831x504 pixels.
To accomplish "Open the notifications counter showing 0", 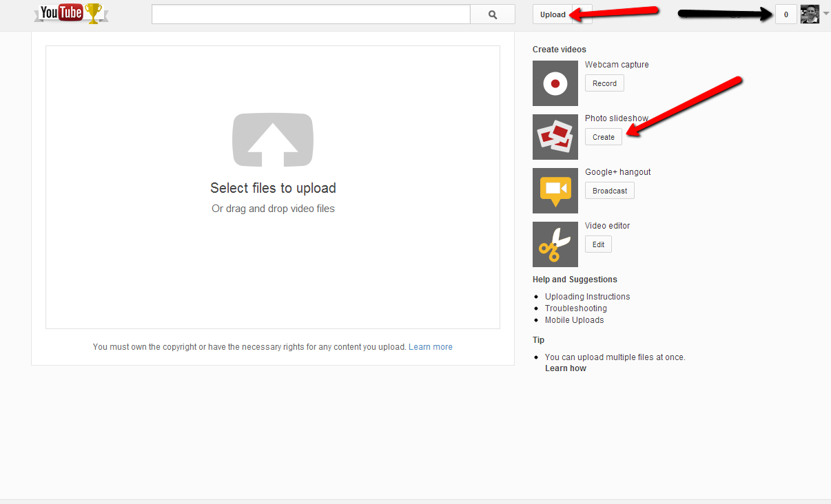I will click(786, 14).
